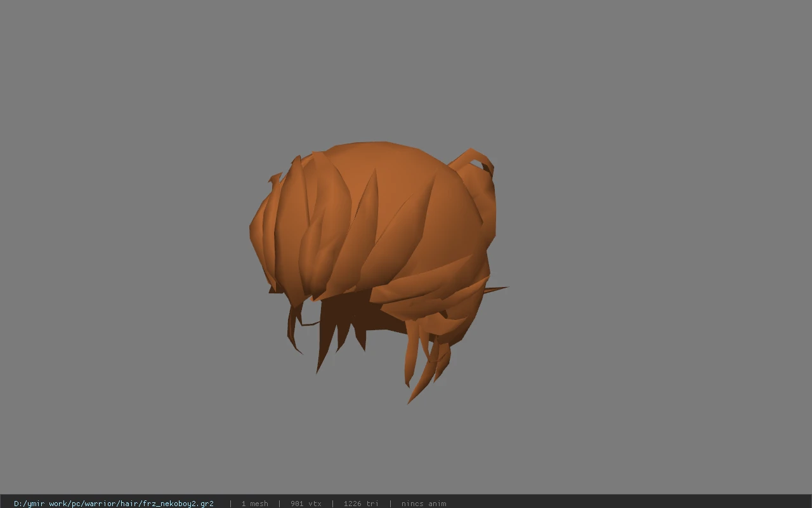Select the 'nincs anim' status entry
The height and width of the screenshot is (508, 812).
point(424,504)
